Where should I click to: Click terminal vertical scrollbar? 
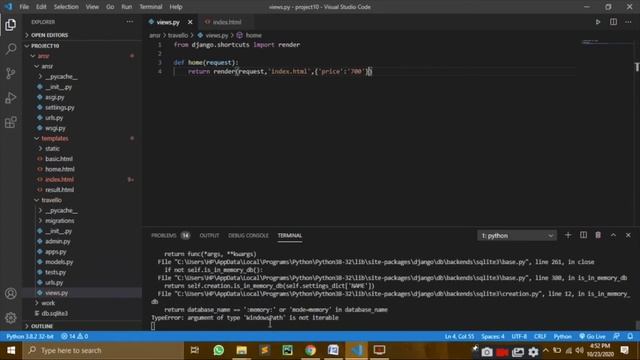point(637,325)
